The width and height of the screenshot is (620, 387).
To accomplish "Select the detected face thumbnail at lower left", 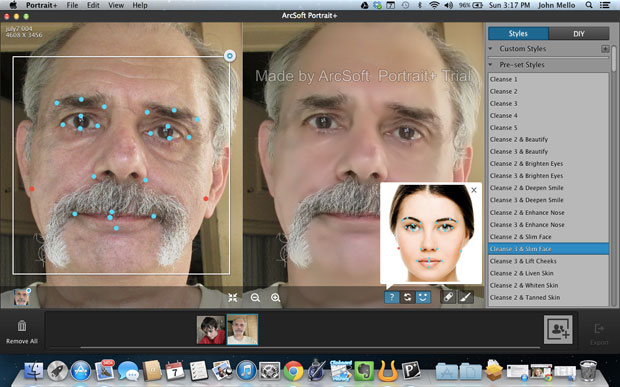I will pyautogui.click(x=21, y=297).
